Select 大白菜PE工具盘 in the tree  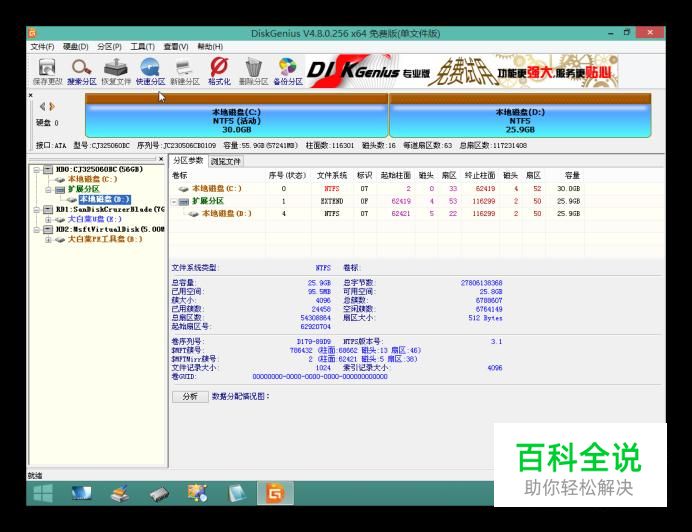[105, 239]
